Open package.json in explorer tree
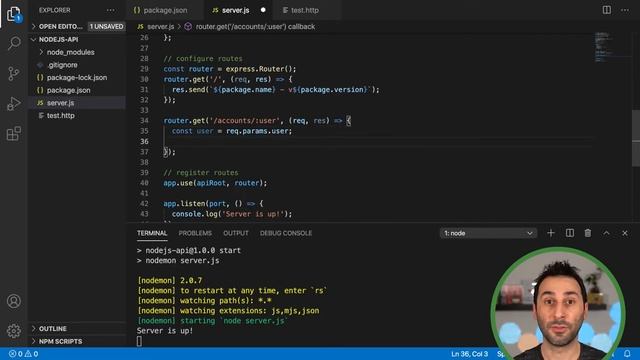This screenshot has height=360, width=640. [x=77, y=90]
